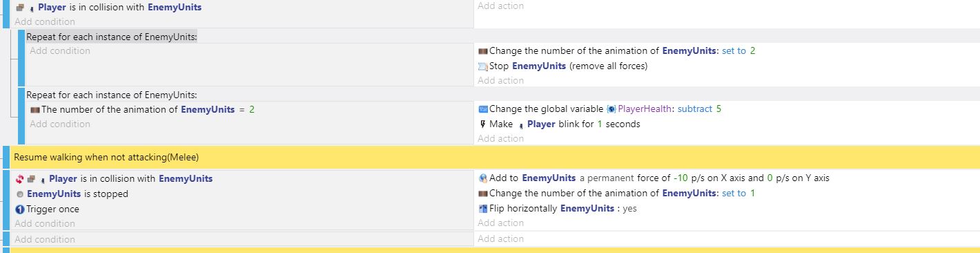Click the inverted condition icon in Melee event
The height and width of the screenshot is (253, 980).
pos(19,179)
